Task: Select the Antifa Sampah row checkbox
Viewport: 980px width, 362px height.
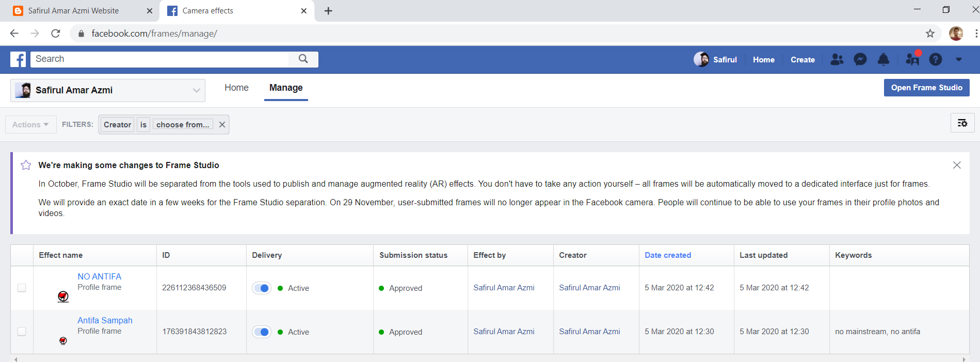Action: 22,332
